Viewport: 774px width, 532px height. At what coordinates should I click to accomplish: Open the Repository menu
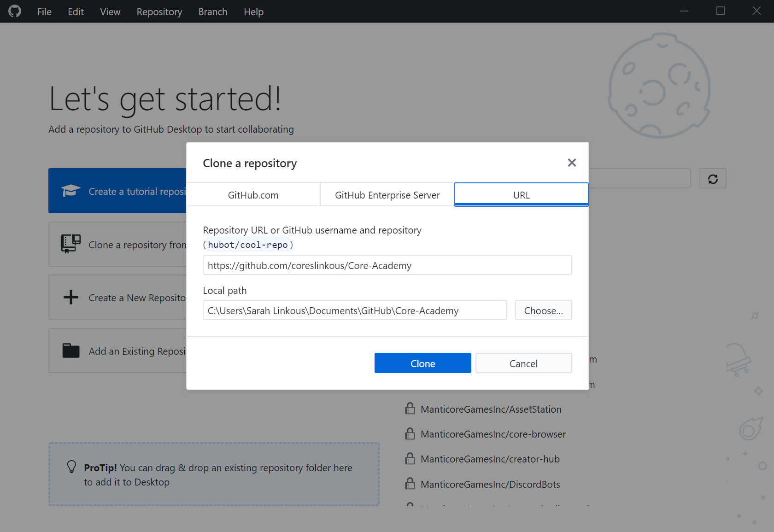point(159,12)
